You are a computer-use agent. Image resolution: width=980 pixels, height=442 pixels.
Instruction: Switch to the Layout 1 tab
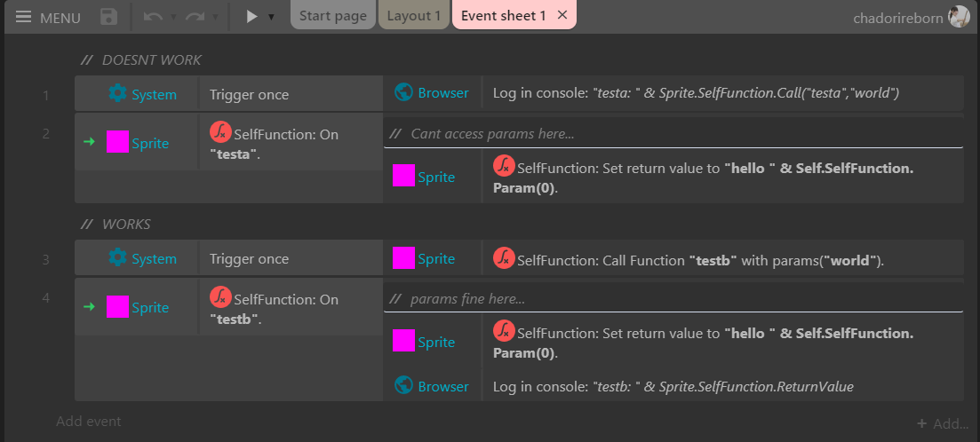[414, 16]
